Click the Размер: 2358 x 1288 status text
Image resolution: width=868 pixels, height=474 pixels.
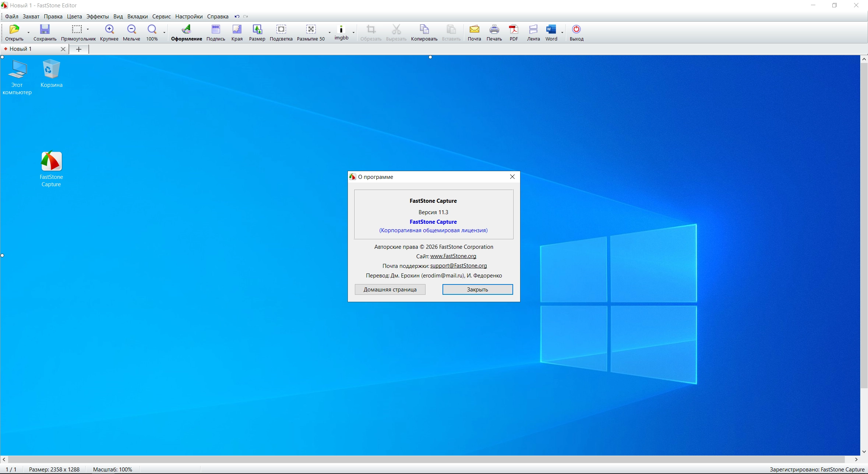[x=54, y=470]
